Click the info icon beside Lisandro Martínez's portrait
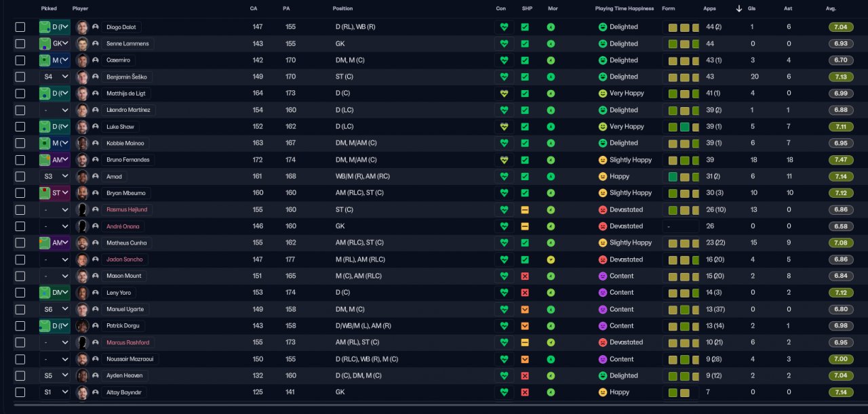Screen dimensions: 868x414 pos(96,110)
